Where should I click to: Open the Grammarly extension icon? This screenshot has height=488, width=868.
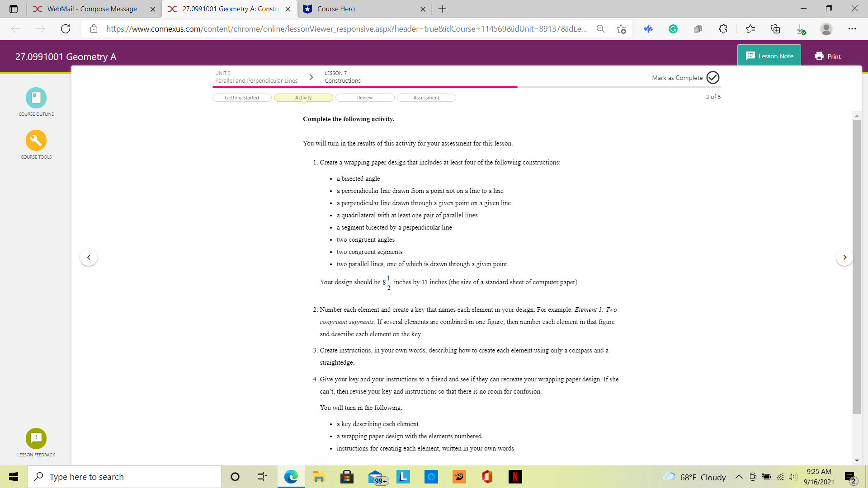tap(673, 28)
